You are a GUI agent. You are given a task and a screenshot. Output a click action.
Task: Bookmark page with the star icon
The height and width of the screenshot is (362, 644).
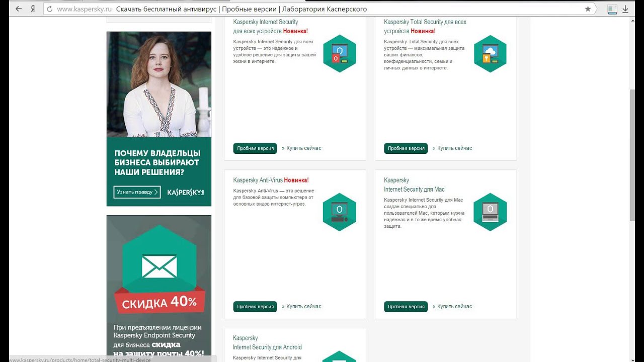(588, 9)
